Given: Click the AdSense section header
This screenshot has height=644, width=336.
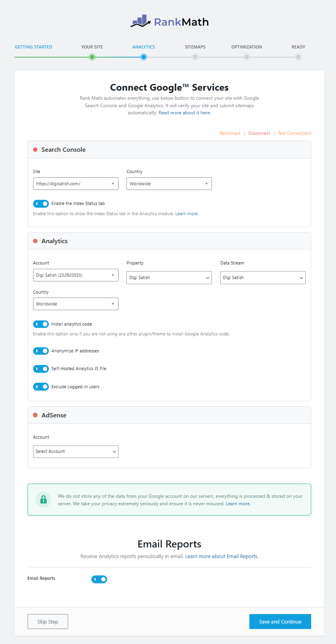Looking at the screenshot, I should [x=169, y=415].
